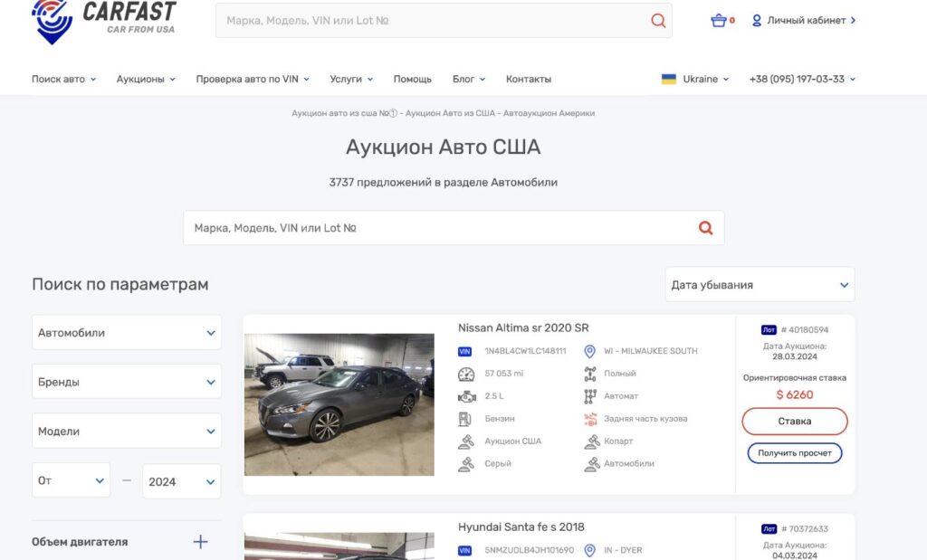This screenshot has width=927, height=560.
Task: Select the 2024 year-to dropdown
Action: click(x=181, y=481)
